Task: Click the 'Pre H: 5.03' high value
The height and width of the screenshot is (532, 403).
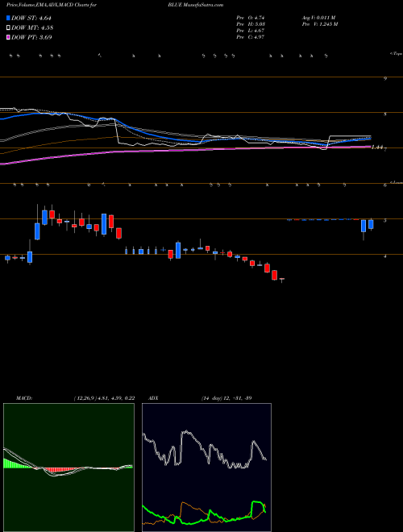Action: click(x=251, y=24)
